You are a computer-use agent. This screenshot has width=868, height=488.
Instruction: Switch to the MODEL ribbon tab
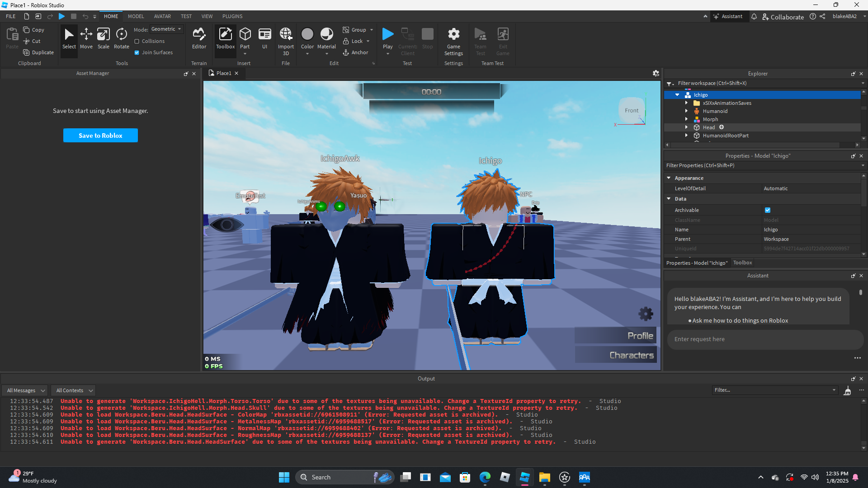pos(136,16)
